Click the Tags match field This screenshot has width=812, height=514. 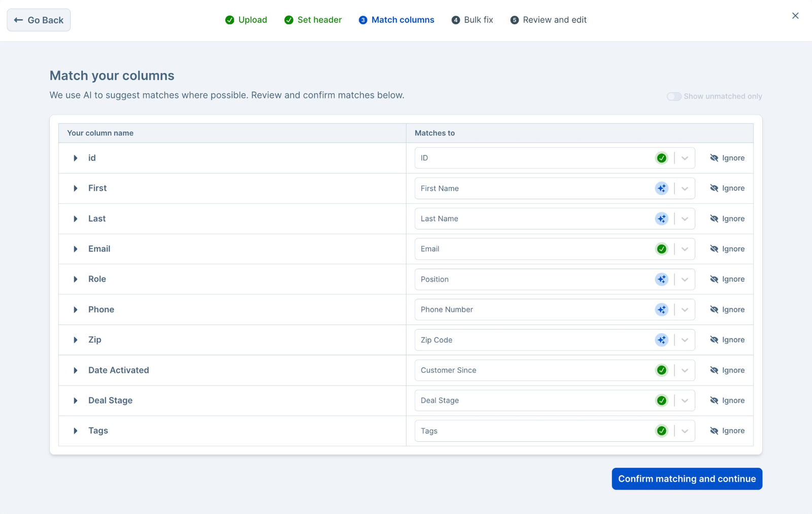tap(554, 431)
